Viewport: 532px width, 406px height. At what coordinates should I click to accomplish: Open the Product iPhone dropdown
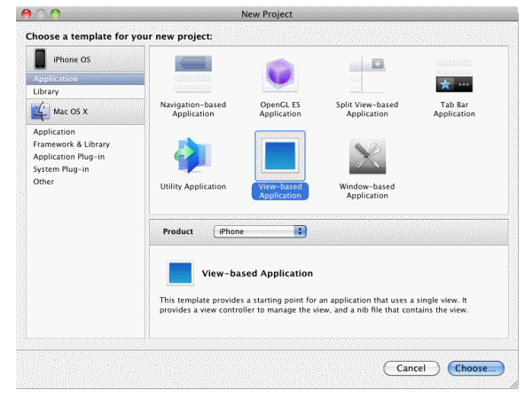point(260,231)
